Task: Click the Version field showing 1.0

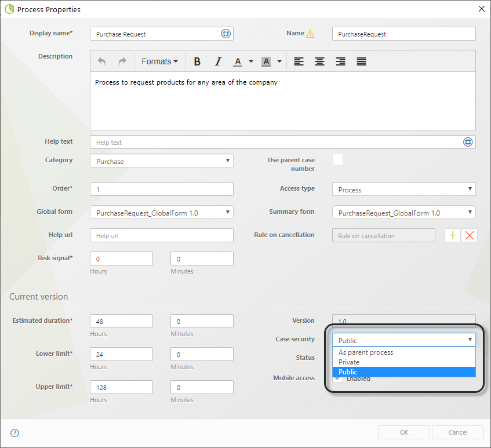Action: coord(403,320)
